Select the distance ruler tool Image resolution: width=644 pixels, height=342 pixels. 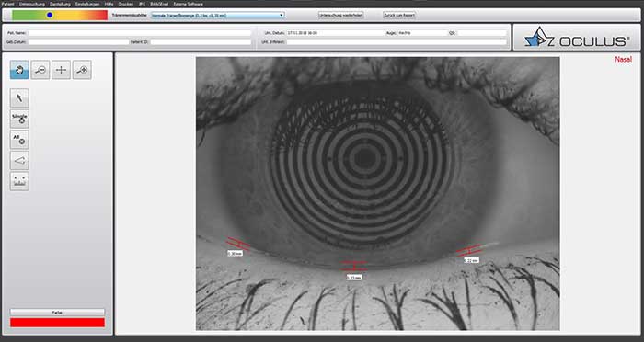[x=19, y=181]
